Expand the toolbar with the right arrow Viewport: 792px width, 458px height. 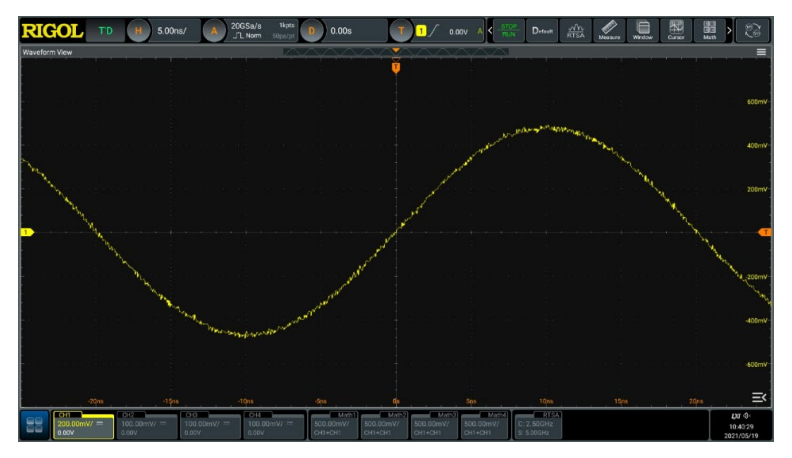point(729,31)
